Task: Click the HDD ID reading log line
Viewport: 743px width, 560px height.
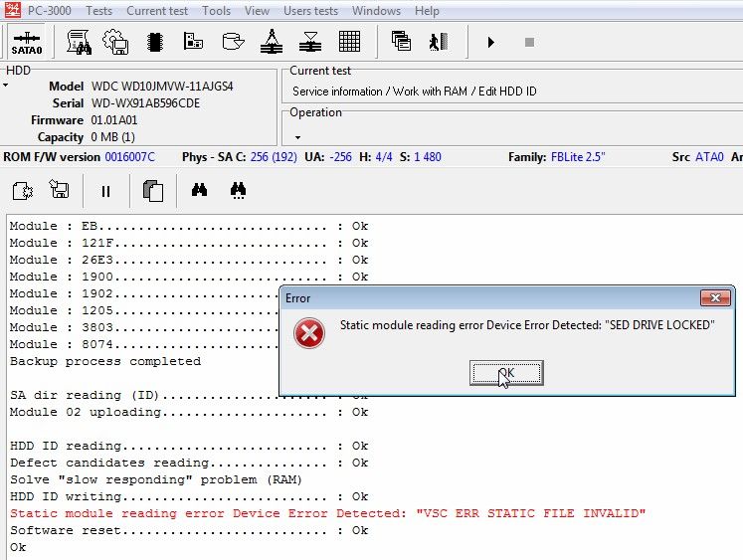Action: tap(189, 447)
